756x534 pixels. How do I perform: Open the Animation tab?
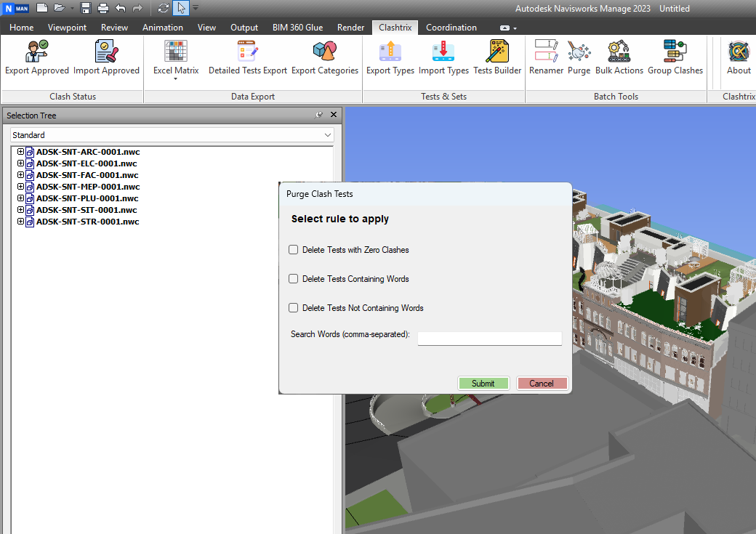pos(163,28)
